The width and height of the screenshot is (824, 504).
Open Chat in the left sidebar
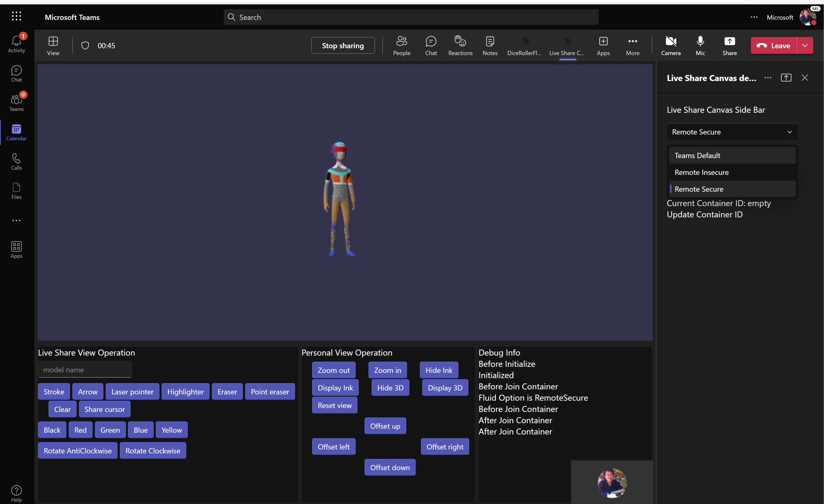click(16, 73)
